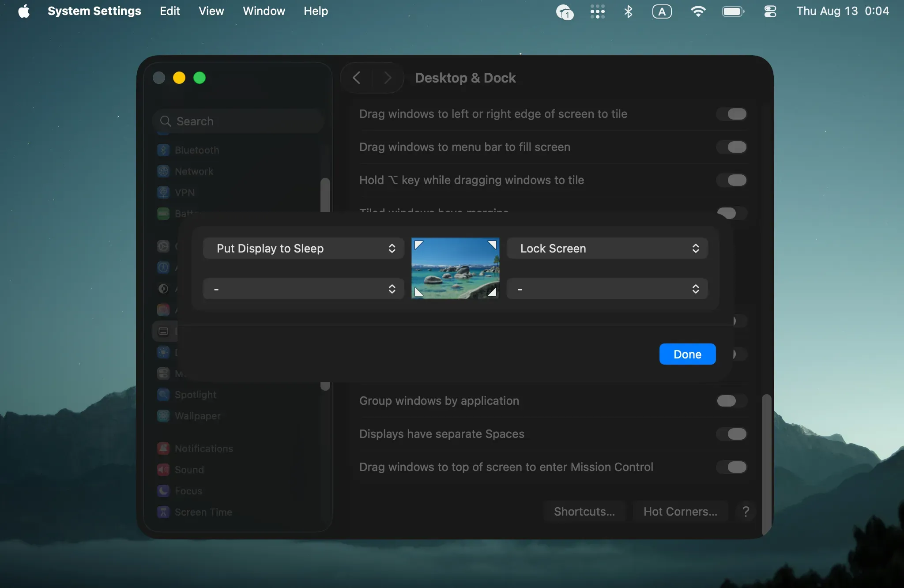Screen dimensions: 904x588
Task: Open top-left corner 'Put Display to Sleep' dropdown
Action: (303, 249)
